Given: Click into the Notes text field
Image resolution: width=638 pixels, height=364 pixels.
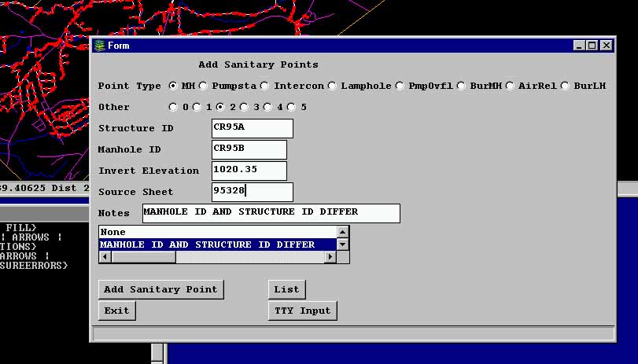Looking at the screenshot, I should (x=271, y=213).
